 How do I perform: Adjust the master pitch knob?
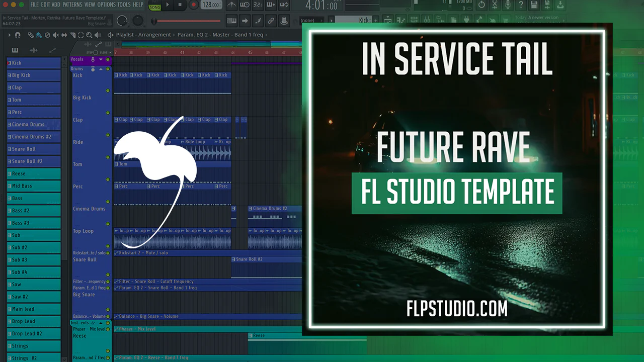(x=138, y=21)
